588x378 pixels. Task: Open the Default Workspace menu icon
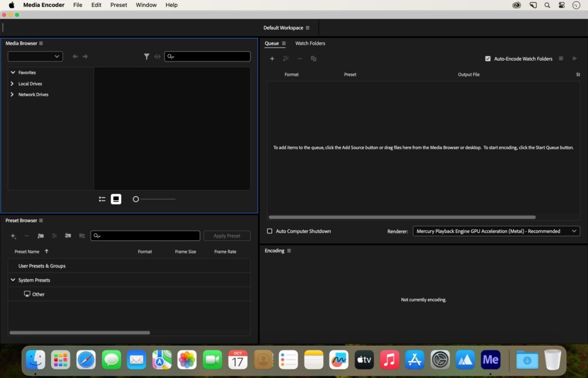308,28
